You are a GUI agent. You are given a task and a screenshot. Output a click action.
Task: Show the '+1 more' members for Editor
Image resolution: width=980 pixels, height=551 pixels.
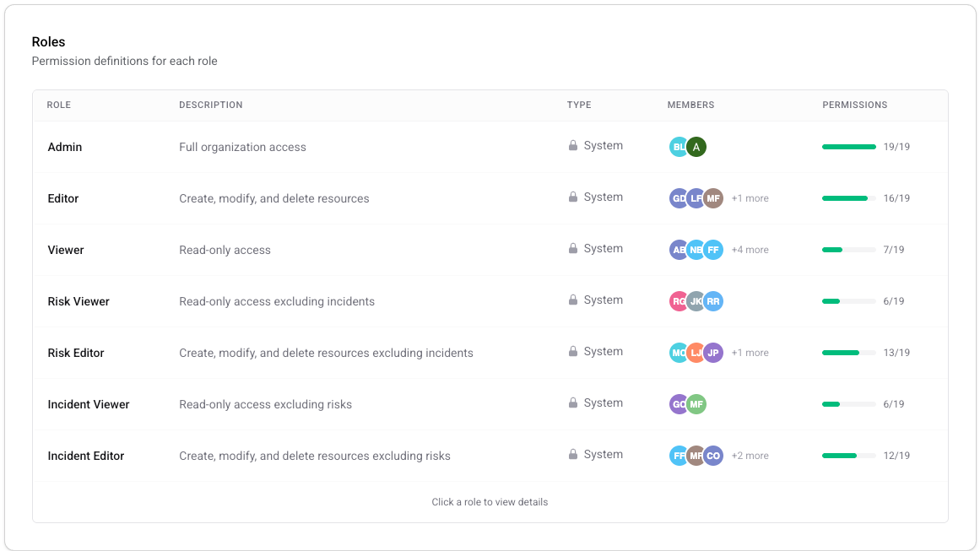coord(750,198)
